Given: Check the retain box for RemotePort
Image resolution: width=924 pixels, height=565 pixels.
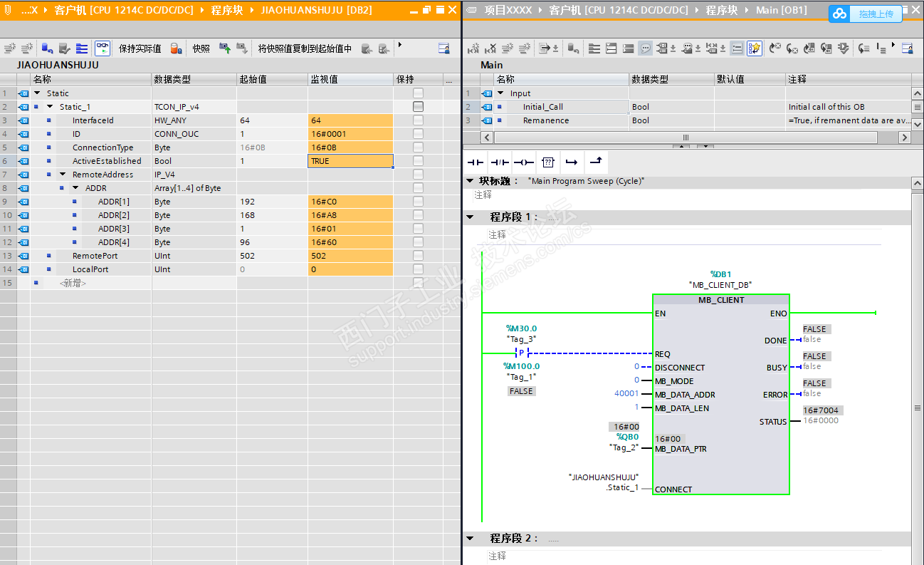Looking at the screenshot, I should pos(418,256).
